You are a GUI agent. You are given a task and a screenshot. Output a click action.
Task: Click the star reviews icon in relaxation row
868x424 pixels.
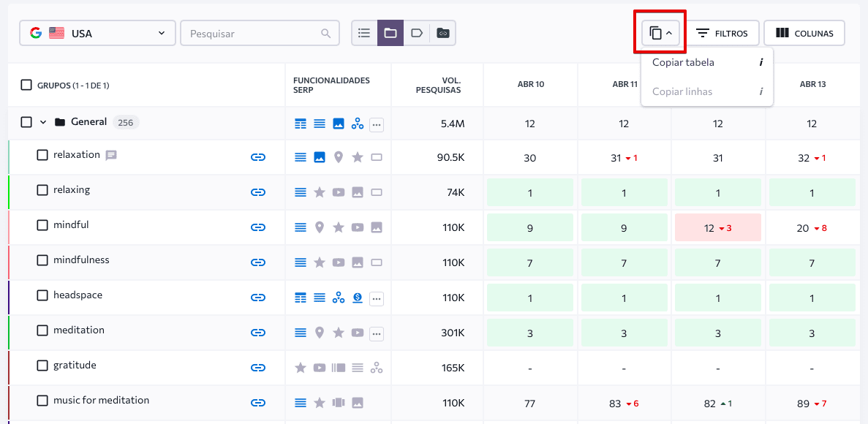point(358,157)
